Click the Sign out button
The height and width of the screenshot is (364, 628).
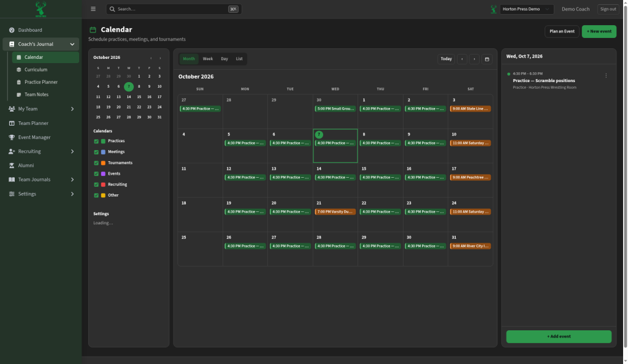click(608, 9)
